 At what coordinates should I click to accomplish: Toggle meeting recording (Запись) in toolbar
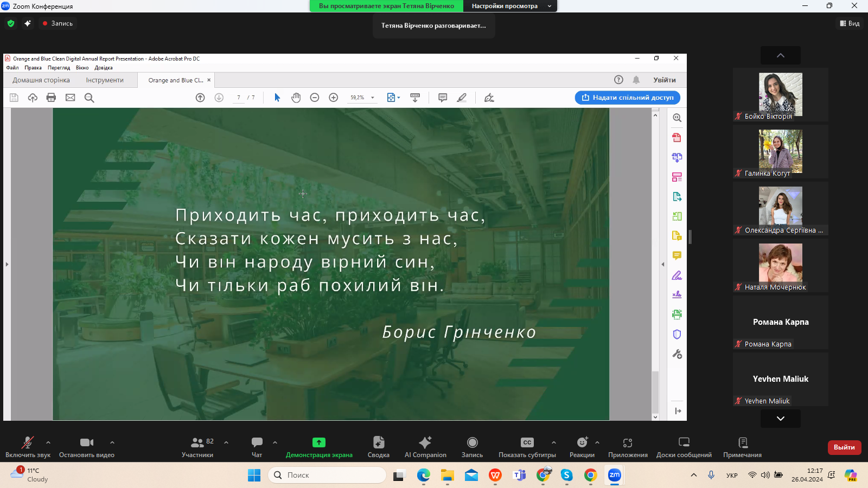(472, 447)
